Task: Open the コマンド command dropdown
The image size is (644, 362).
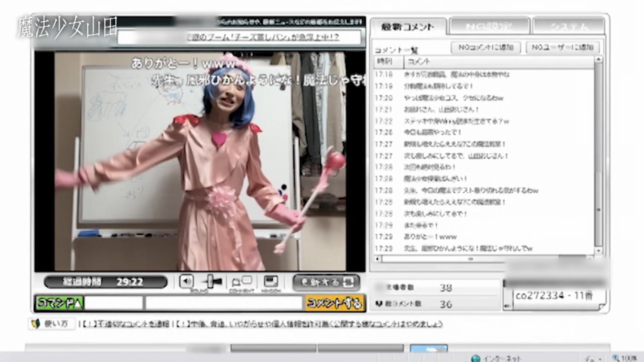Action: [x=59, y=303]
